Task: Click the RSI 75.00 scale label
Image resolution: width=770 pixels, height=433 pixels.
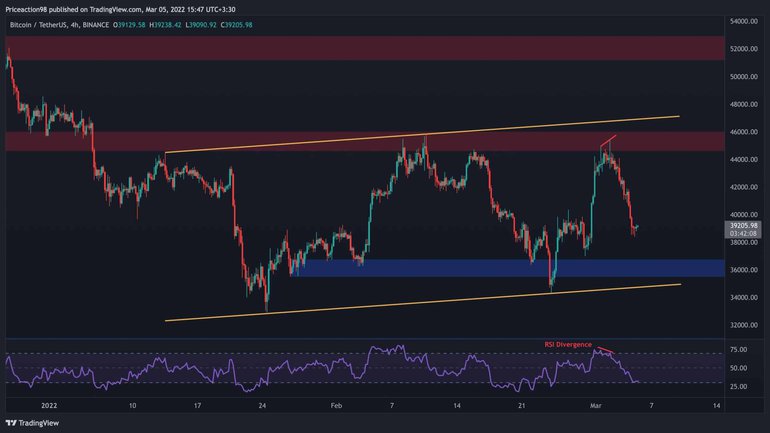Action: click(x=739, y=350)
